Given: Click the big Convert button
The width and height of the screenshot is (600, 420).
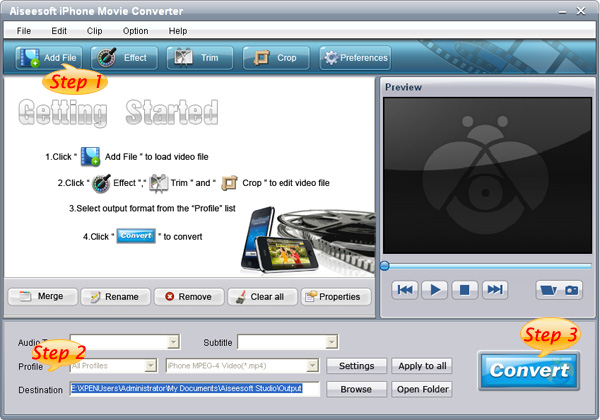Looking at the screenshot, I should (x=529, y=371).
